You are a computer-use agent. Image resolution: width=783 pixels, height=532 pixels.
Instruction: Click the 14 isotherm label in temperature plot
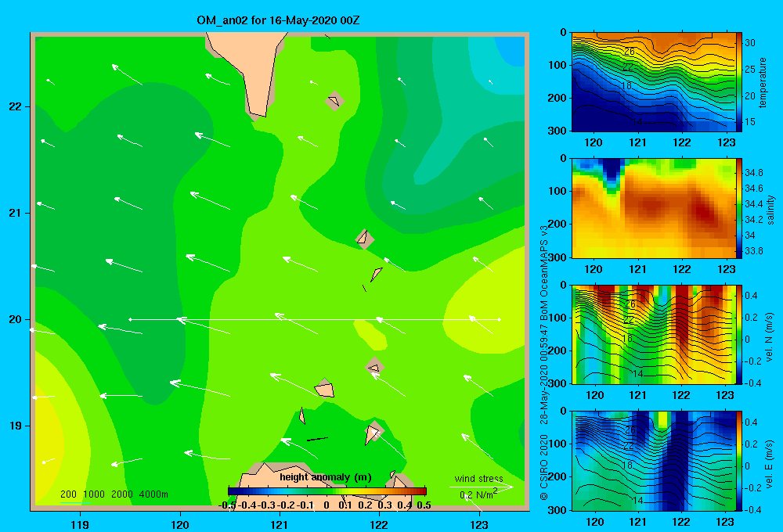[x=637, y=122]
